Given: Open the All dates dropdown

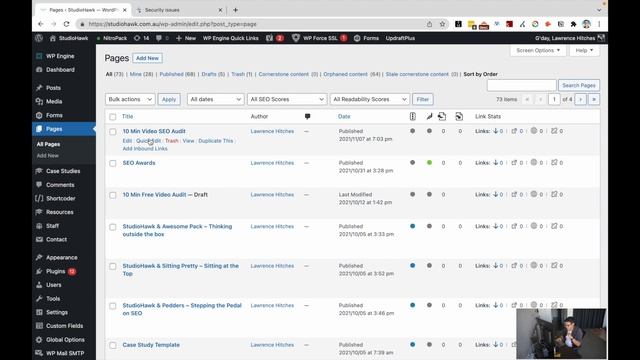Looking at the screenshot, I should (x=216, y=99).
